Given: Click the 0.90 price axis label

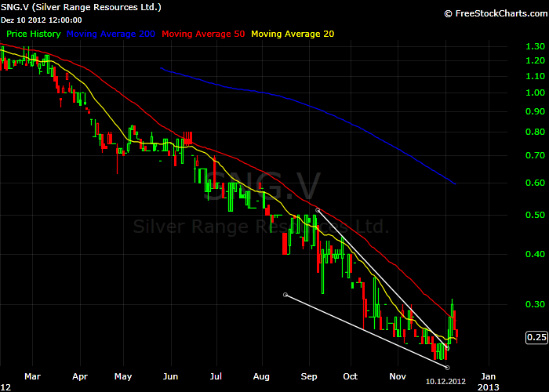Looking at the screenshot, I should (x=536, y=111).
